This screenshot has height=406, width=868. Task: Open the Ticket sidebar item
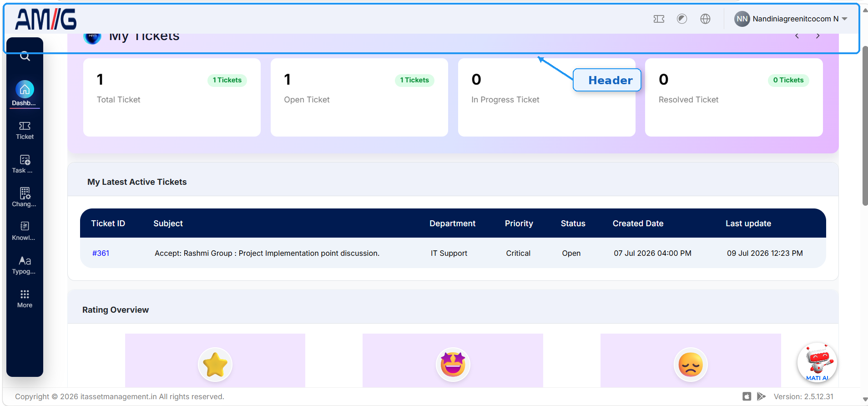pyautogui.click(x=25, y=131)
